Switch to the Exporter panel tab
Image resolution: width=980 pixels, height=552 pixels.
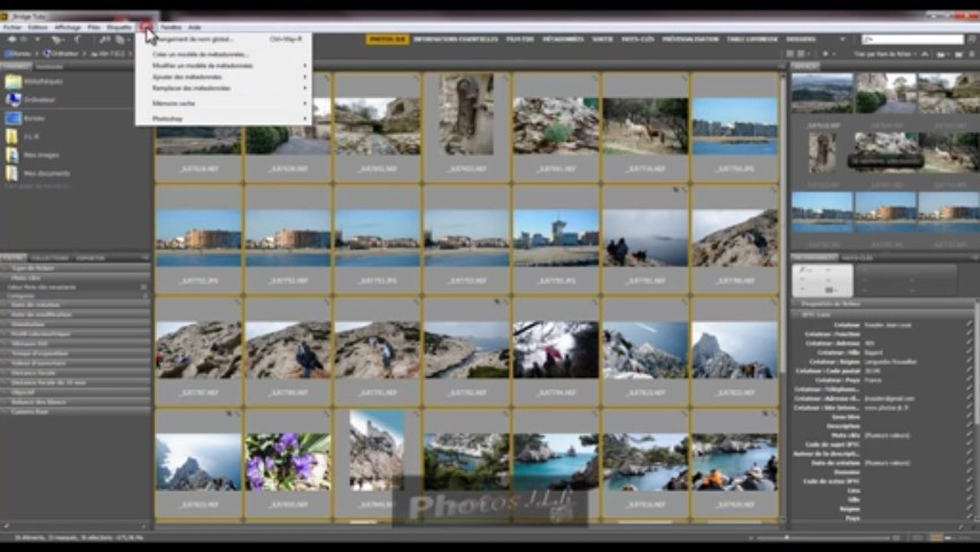click(x=91, y=258)
